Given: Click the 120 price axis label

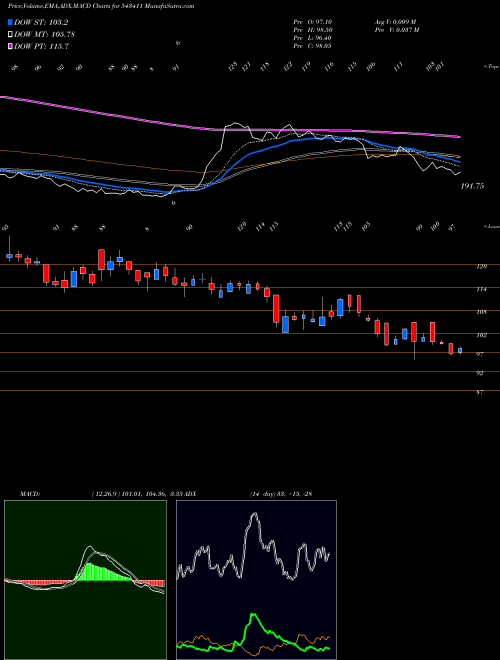Looking at the screenshot, I should tap(482, 266).
